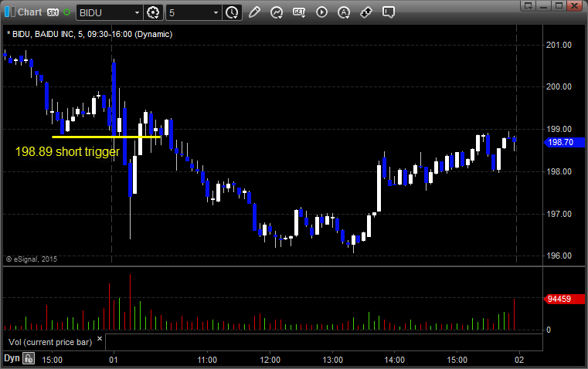Close the Vol study panel
588x369 pixels.
[x=100, y=339]
